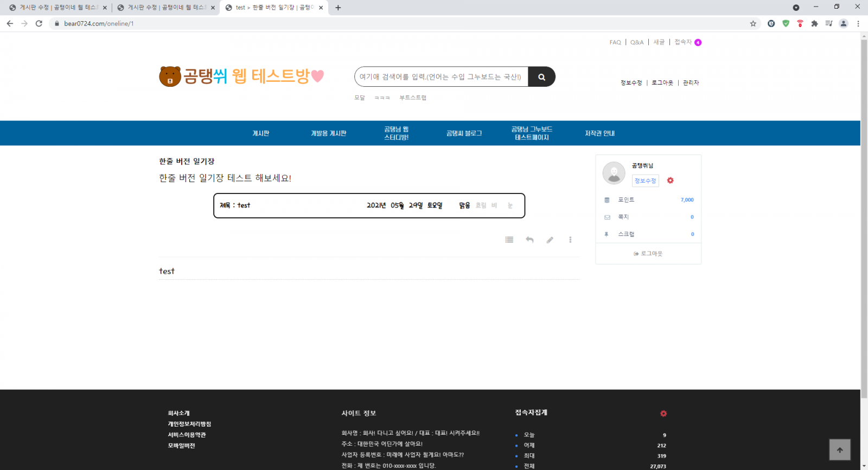Click the 정보수정 button in profile box
This screenshot has width=868, height=470.
645,181
